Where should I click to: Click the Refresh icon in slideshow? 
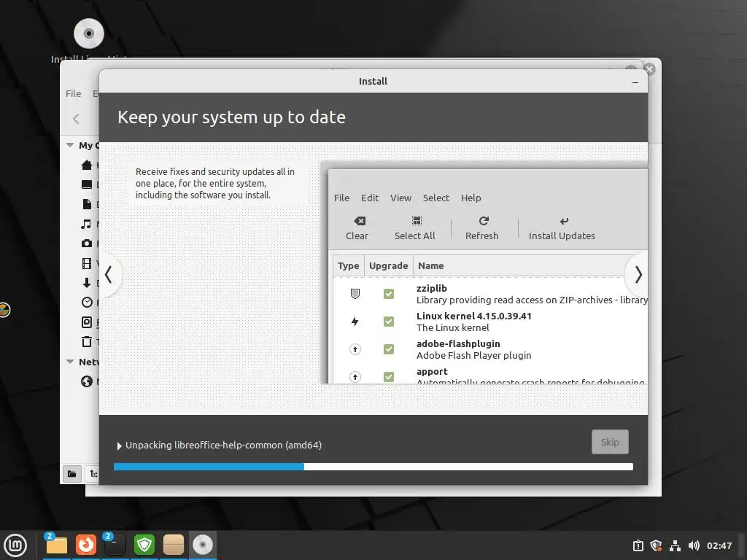click(484, 221)
